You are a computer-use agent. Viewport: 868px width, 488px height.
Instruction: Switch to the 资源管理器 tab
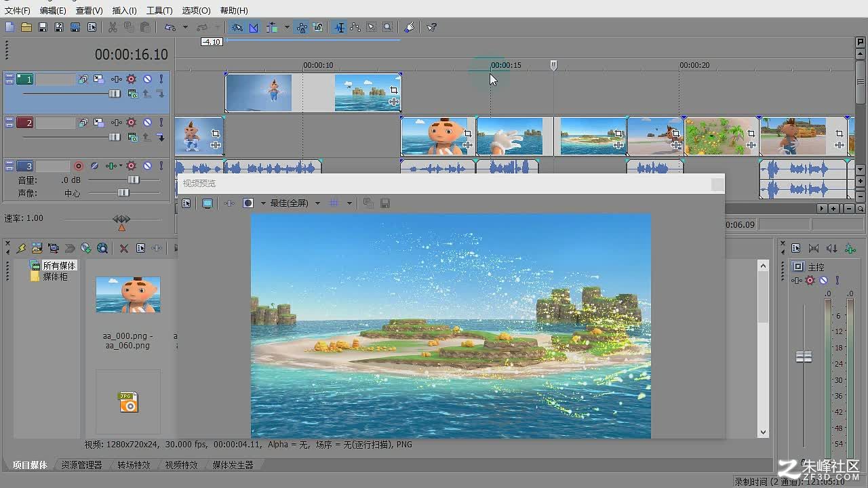click(x=81, y=465)
